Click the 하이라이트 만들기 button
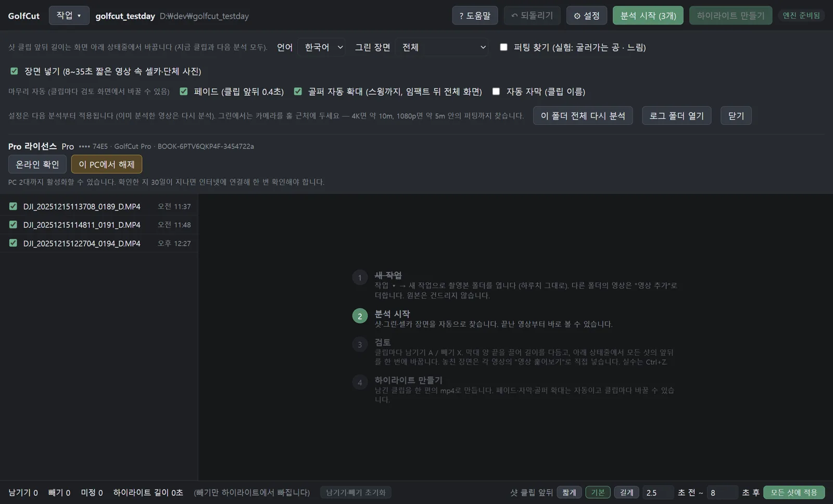 tap(731, 16)
